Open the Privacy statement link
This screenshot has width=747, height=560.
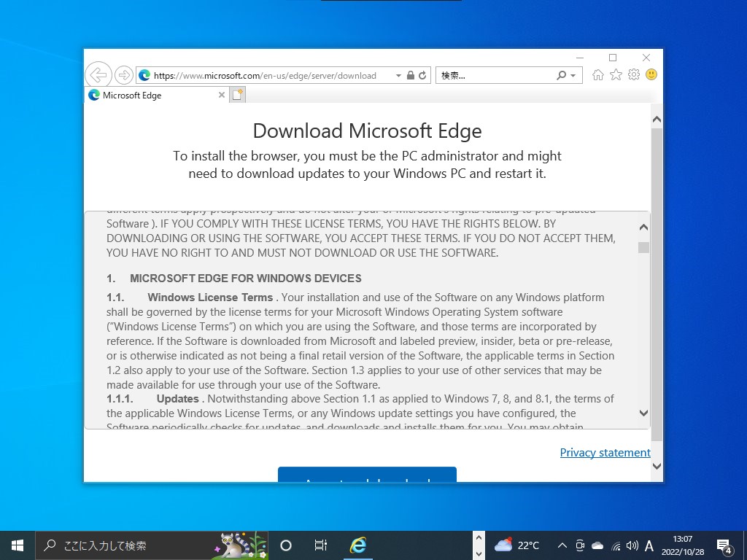coord(605,452)
